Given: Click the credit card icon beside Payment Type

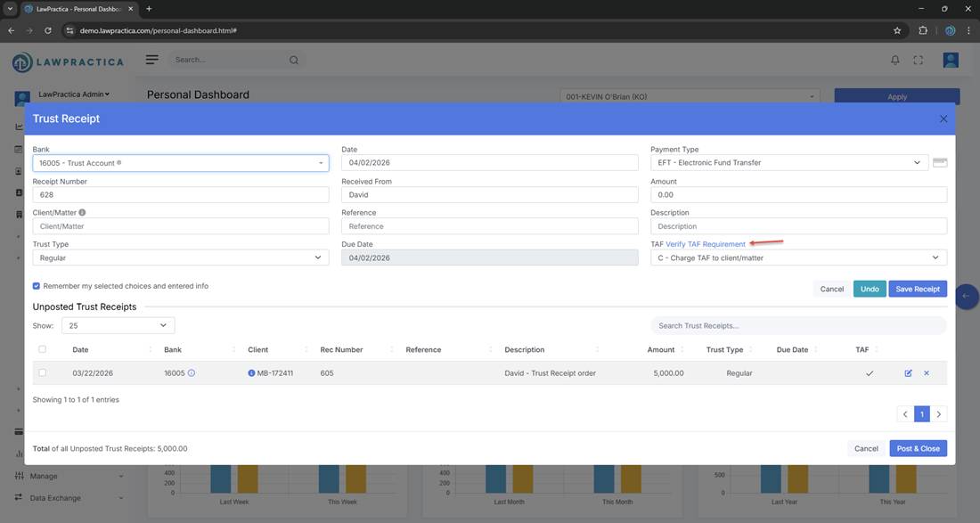Looking at the screenshot, I should tap(939, 163).
